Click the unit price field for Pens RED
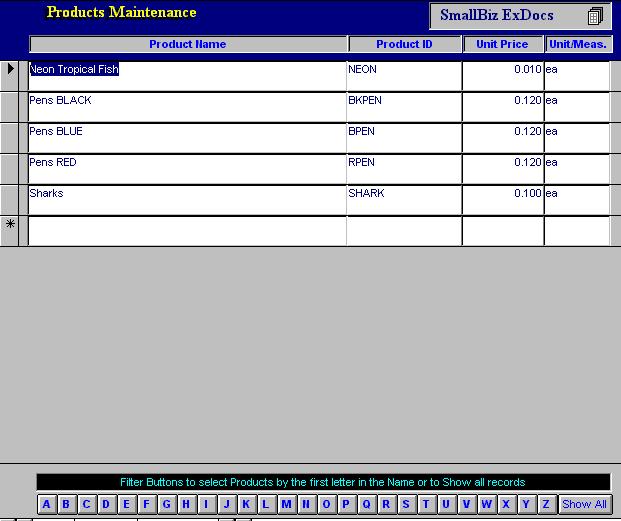 tap(502, 168)
